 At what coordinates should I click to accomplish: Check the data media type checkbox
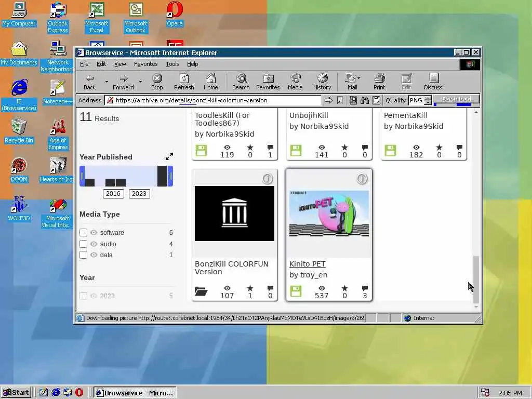pos(83,255)
